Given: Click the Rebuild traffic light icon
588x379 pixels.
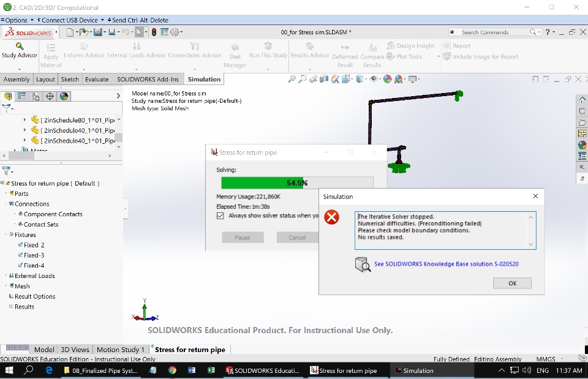Looking at the screenshot, I should (x=154, y=32).
